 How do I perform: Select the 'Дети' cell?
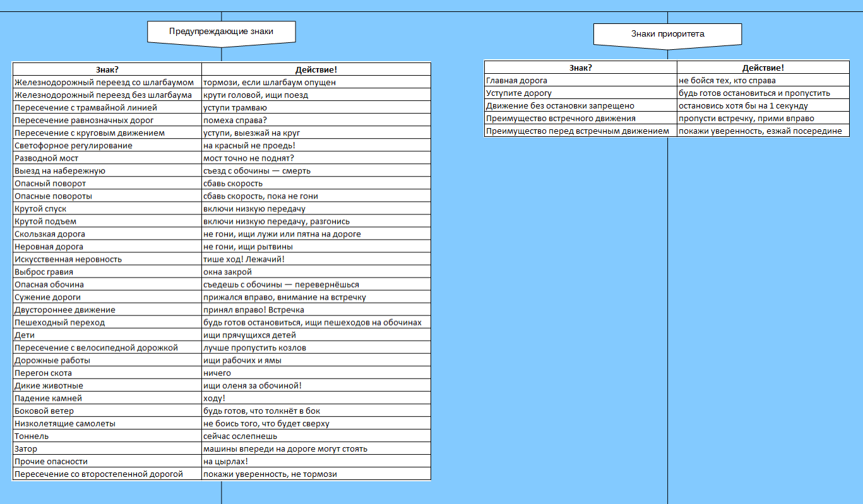coord(107,335)
